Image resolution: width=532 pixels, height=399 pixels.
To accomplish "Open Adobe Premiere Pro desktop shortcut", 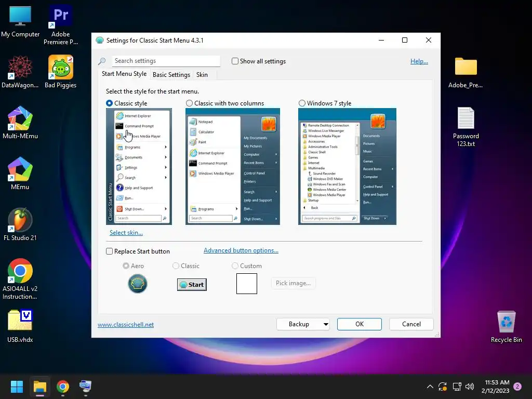I will click(61, 25).
